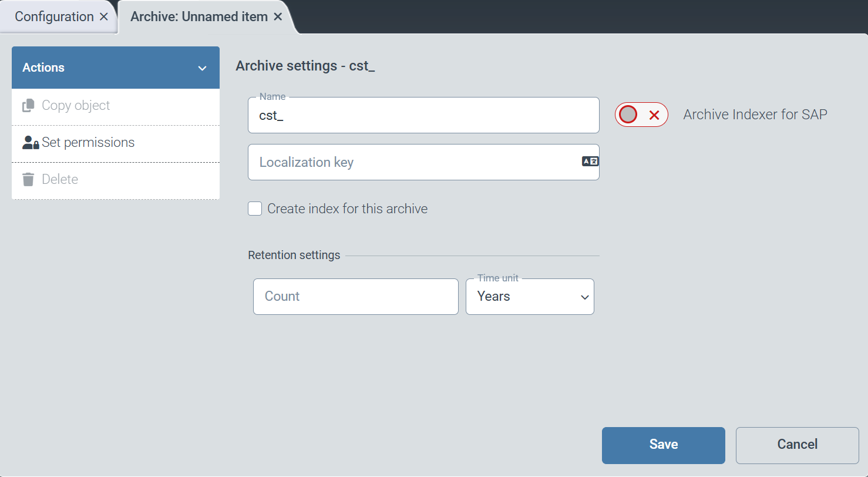The width and height of the screenshot is (868, 477).
Task: Click the Count field under Retention settings
Action: tap(355, 296)
